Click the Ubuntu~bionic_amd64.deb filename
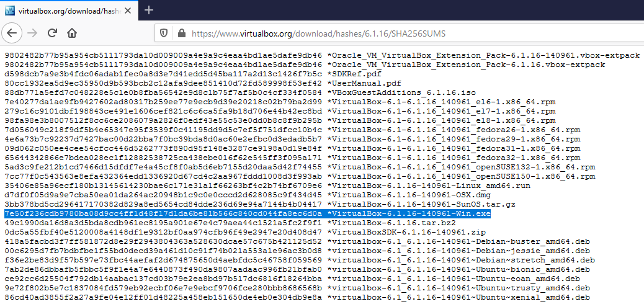Viewport: 644px width, 304px height. [x=458, y=269]
